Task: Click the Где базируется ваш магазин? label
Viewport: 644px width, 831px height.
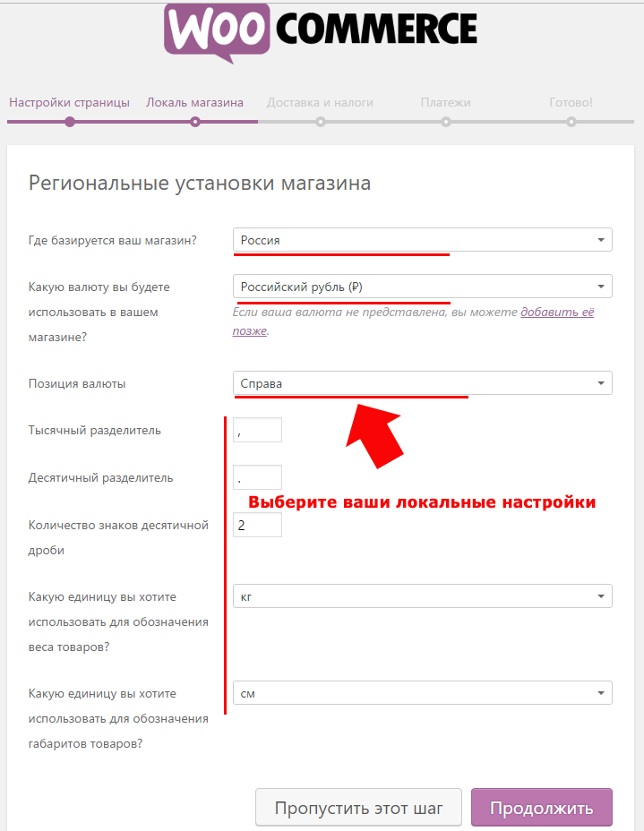Action: (x=112, y=241)
